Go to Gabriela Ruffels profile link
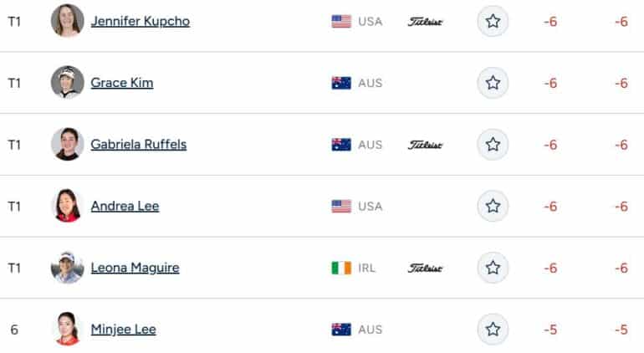 coord(138,145)
